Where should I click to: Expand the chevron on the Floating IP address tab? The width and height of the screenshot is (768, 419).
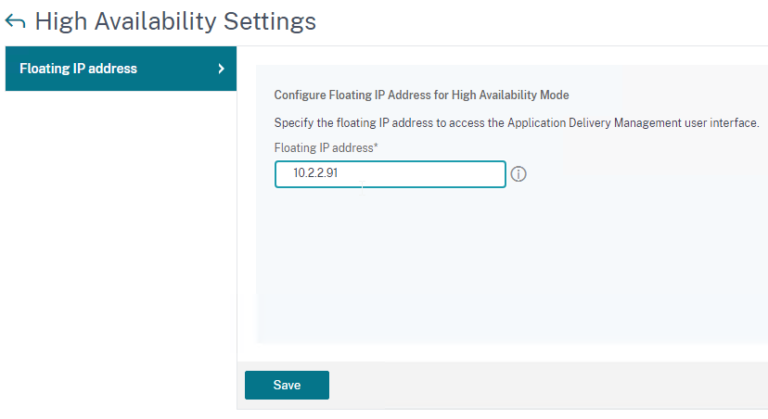point(220,69)
